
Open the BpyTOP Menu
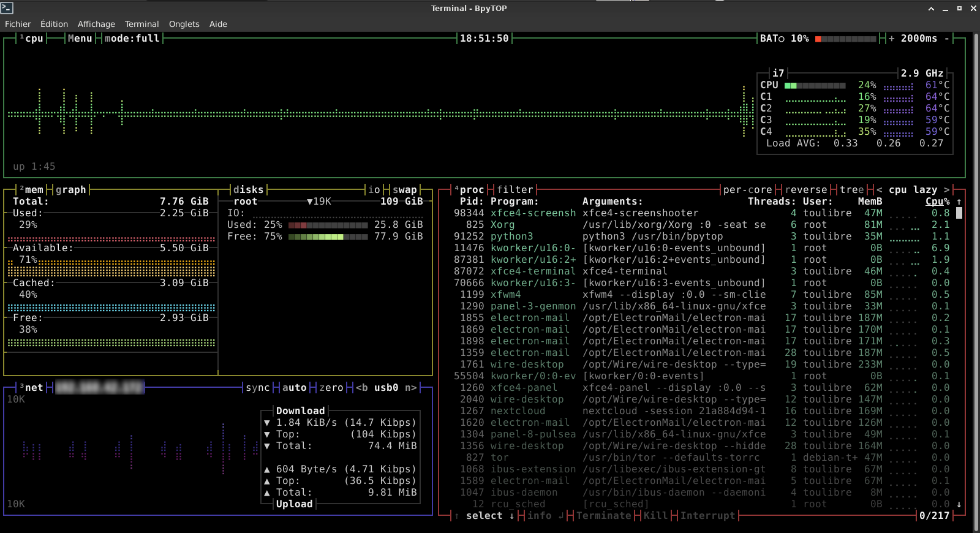(x=80, y=39)
